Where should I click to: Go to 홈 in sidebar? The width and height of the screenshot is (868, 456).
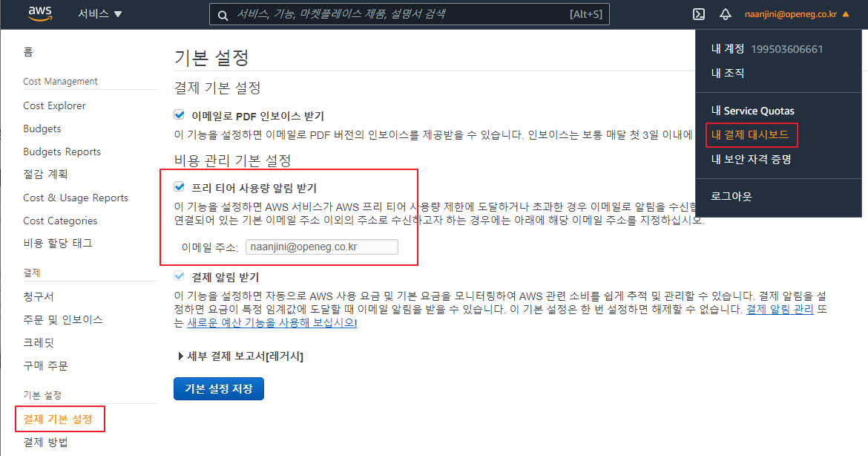coord(28,52)
